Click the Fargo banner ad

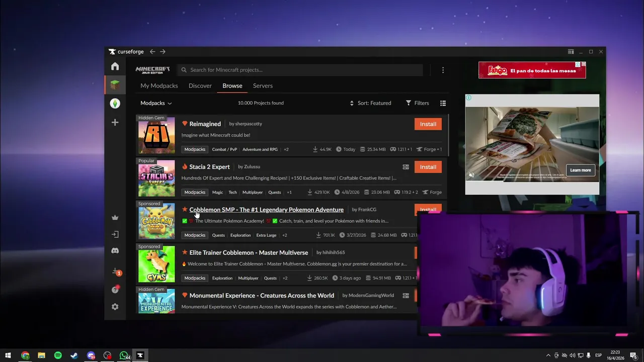click(532, 70)
